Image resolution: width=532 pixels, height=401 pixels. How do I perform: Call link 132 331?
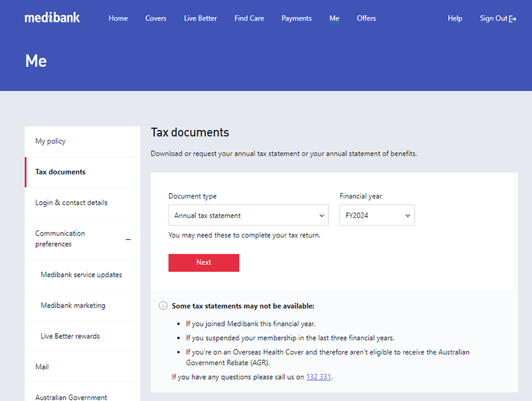(x=318, y=377)
